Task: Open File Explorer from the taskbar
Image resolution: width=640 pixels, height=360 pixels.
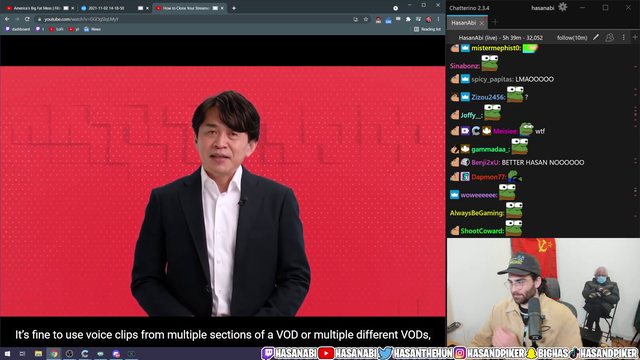Action: tap(38, 353)
